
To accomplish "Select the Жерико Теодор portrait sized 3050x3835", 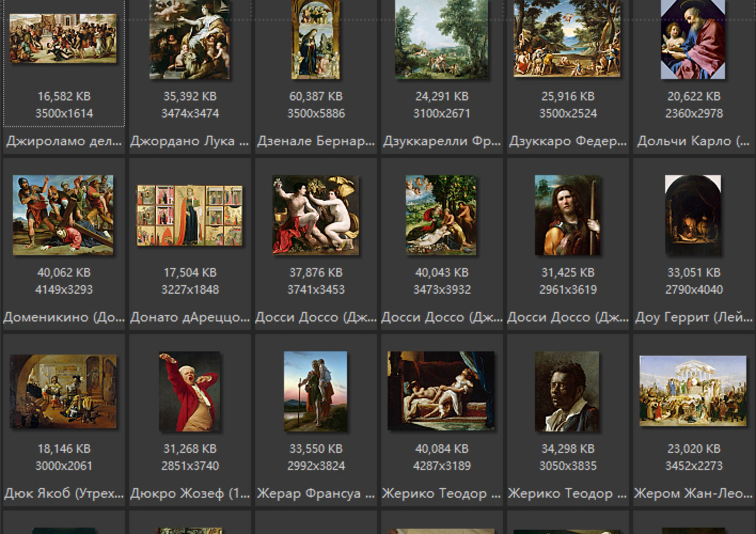I will tap(567, 391).
